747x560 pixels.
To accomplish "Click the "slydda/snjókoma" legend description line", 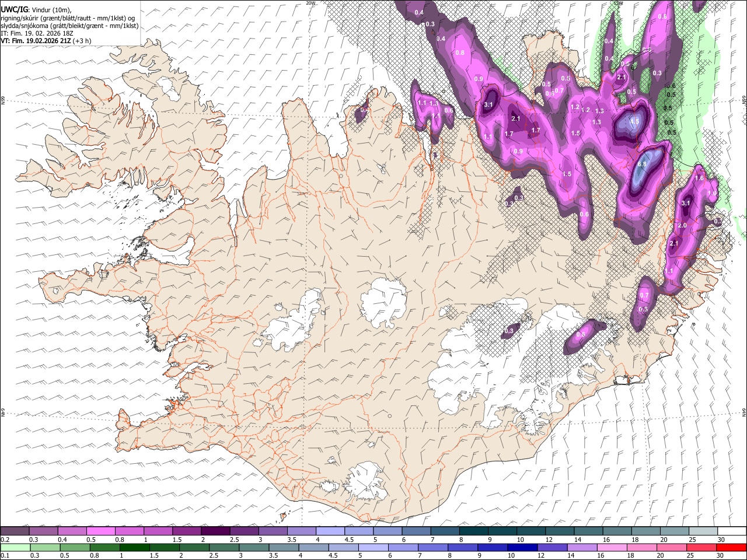I will point(69,26).
